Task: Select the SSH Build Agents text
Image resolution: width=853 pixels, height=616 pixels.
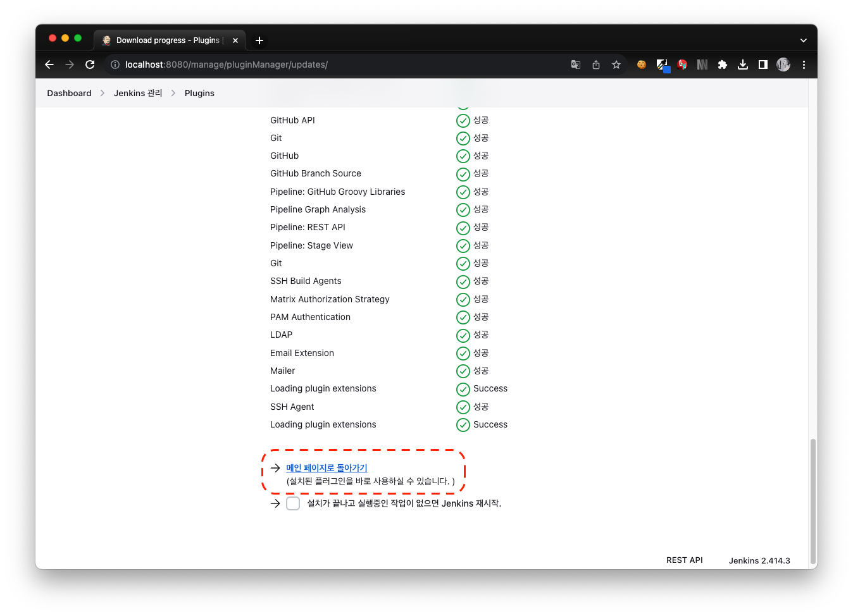Action: (306, 281)
